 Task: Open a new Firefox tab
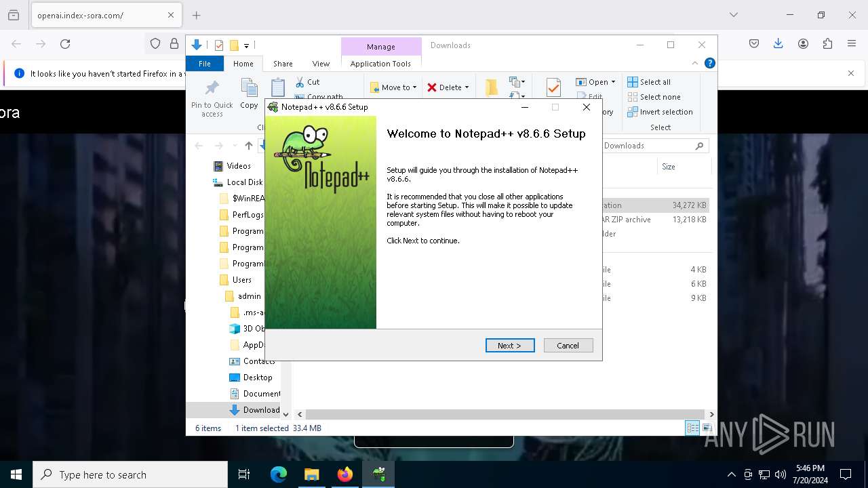(197, 15)
